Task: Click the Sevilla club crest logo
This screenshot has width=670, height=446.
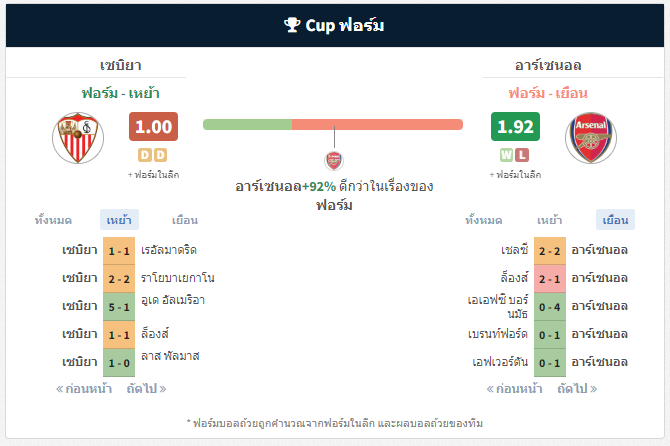Action: 78,138
